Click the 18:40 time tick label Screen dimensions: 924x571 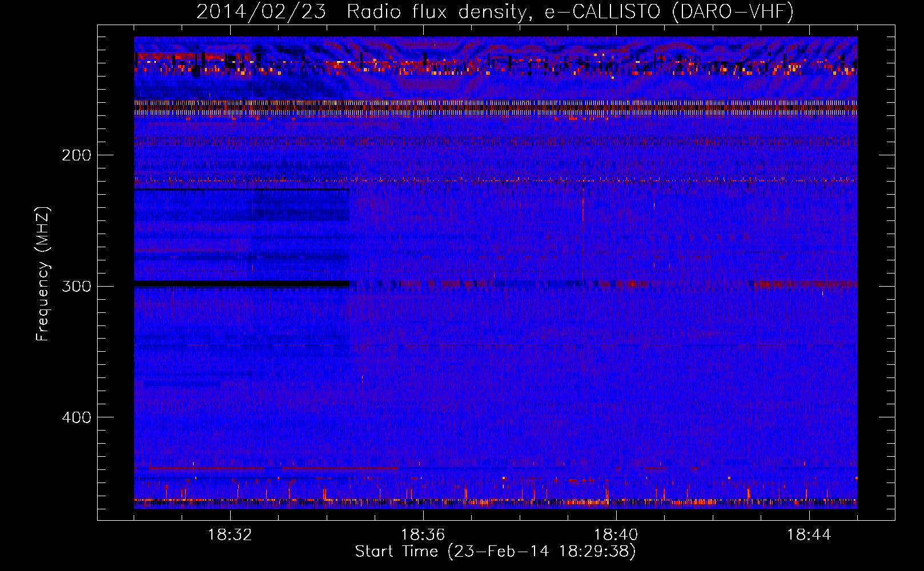(x=616, y=535)
